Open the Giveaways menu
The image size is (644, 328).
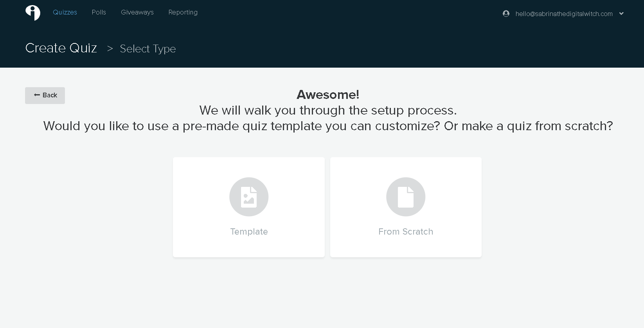pyautogui.click(x=137, y=13)
